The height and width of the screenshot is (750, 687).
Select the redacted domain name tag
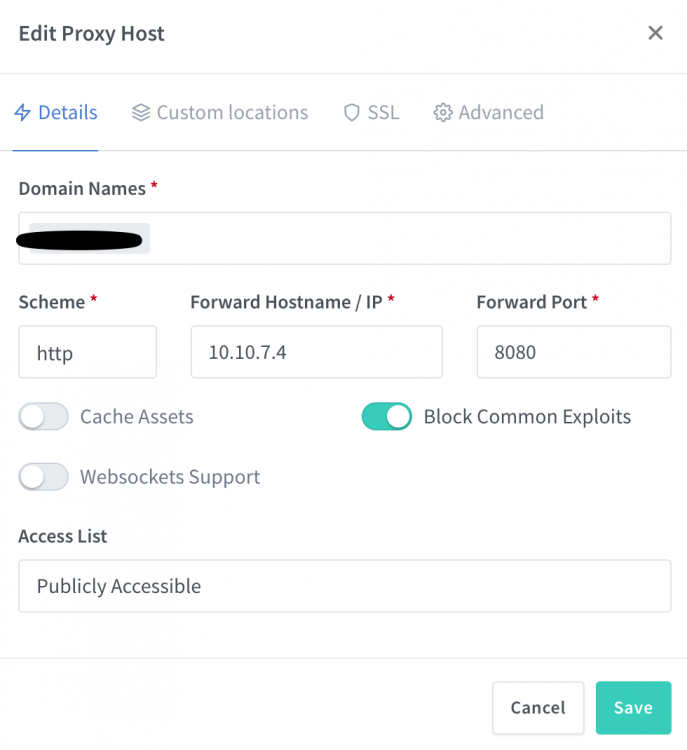coord(83,239)
